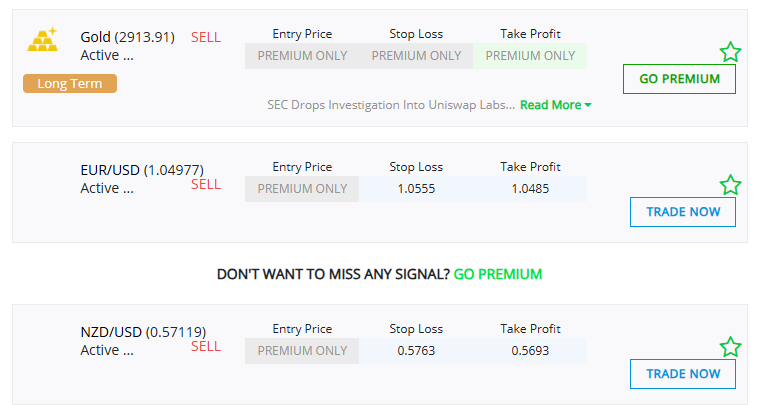Viewport: 759px width, 405px height.
Task: Favorite the Gold signal with star
Action: click(730, 52)
